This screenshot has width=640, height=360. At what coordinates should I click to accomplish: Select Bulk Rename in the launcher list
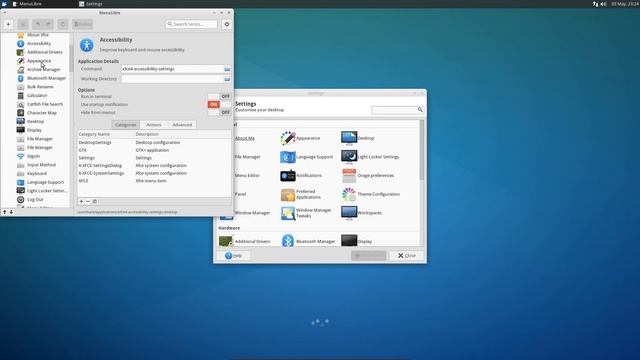(40, 87)
